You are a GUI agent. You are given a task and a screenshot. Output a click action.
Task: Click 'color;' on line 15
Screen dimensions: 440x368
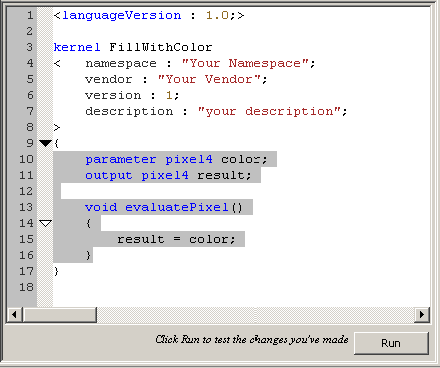point(212,239)
